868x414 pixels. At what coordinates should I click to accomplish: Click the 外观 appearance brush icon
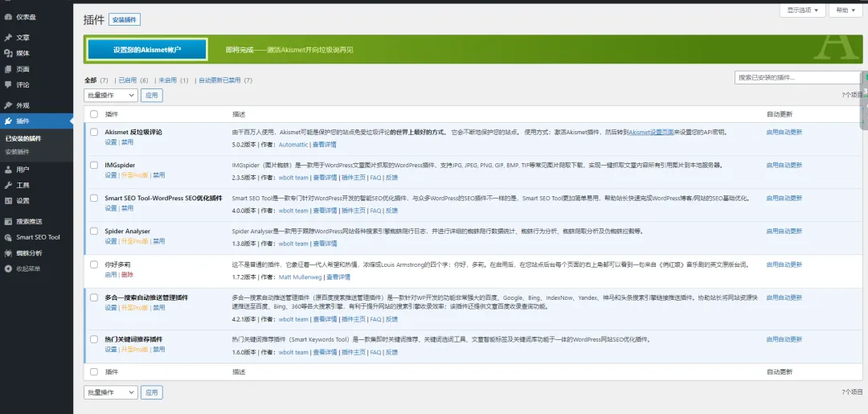(x=8, y=105)
